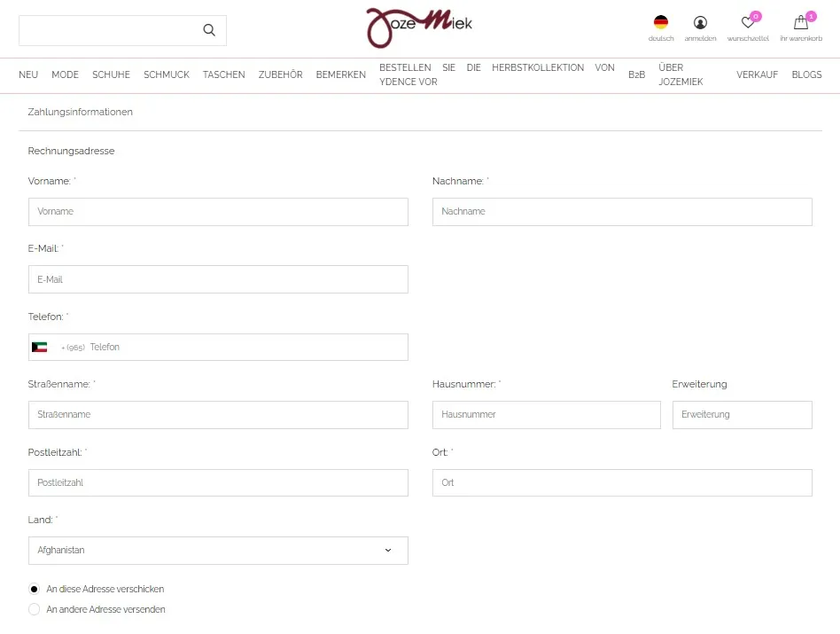This screenshot has height=634, width=840.
Task: Expand the Land country dropdown
Action: point(218,551)
